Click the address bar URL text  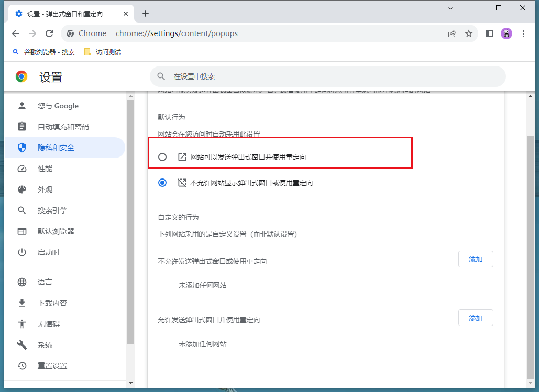[x=177, y=33]
